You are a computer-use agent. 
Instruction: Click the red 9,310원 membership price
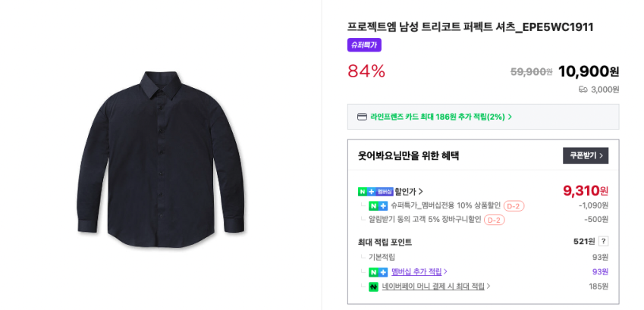585,191
